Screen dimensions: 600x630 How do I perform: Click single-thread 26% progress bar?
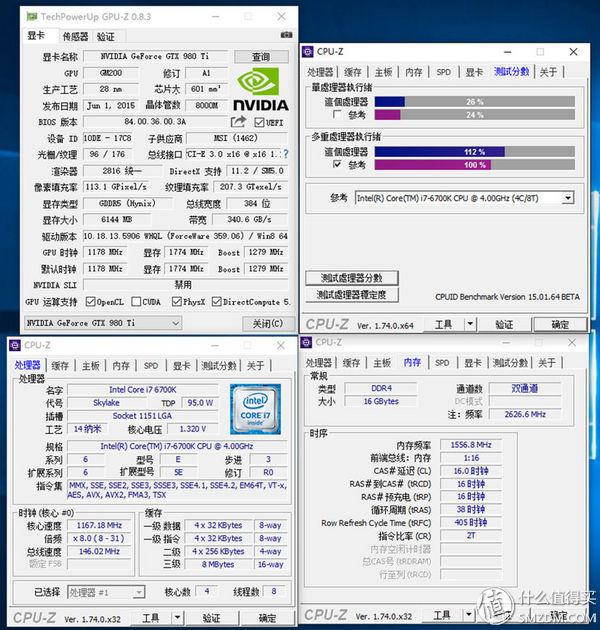point(475,102)
